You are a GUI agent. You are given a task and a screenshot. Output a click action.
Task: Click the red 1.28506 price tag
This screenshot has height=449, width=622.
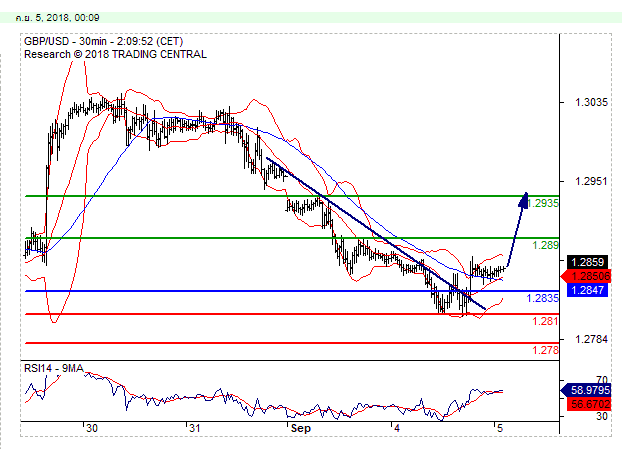(587, 276)
